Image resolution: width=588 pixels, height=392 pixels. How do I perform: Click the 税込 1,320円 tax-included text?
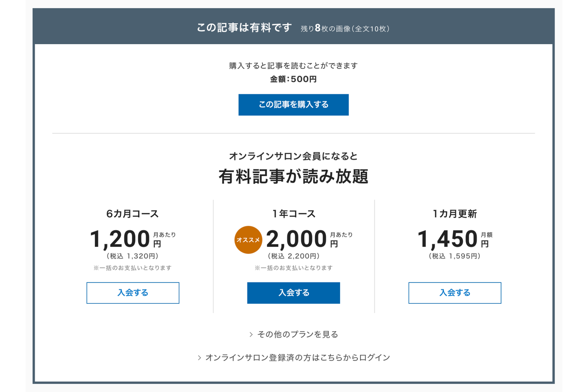(x=132, y=256)
